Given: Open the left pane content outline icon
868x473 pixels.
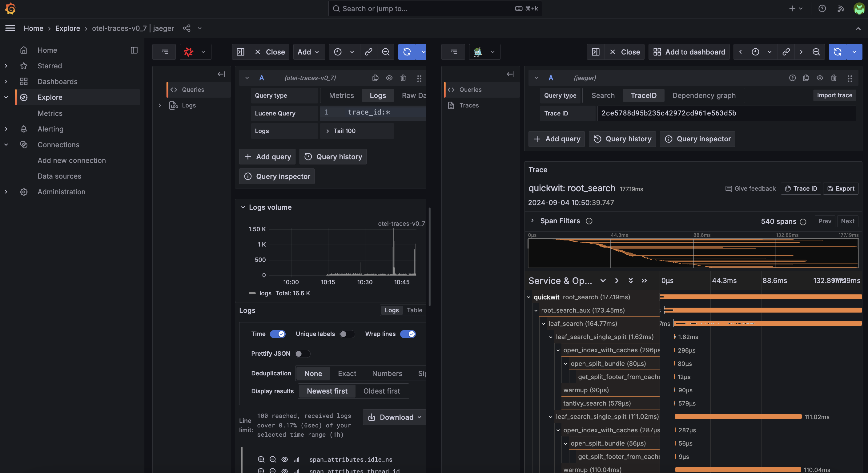Looking at the screenshot, I should (x=164, y=52).
